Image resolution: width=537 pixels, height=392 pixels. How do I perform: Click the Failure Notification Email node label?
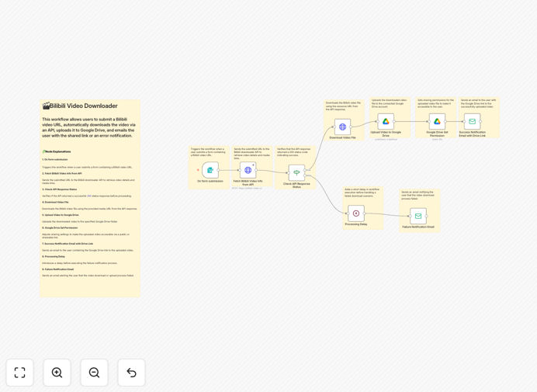pyautogui.click(x=418, y=227)
